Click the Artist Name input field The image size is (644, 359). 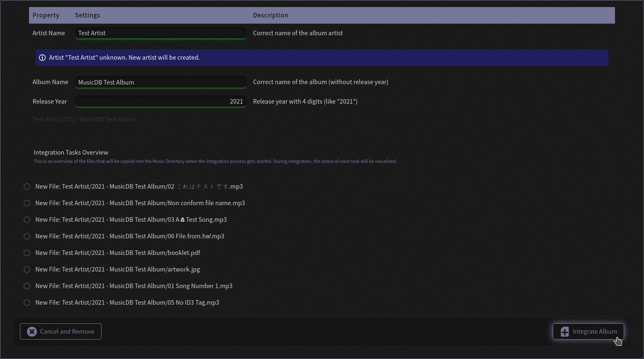(160, 33)
